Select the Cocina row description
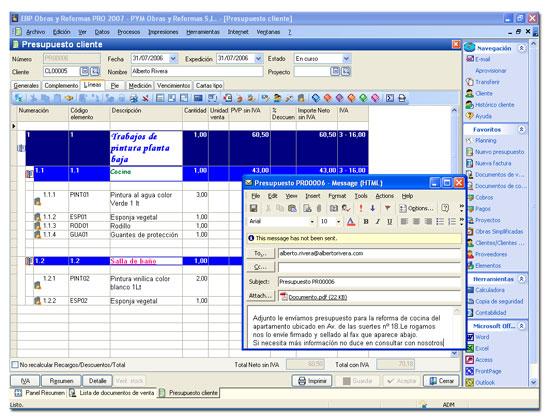 146,173
